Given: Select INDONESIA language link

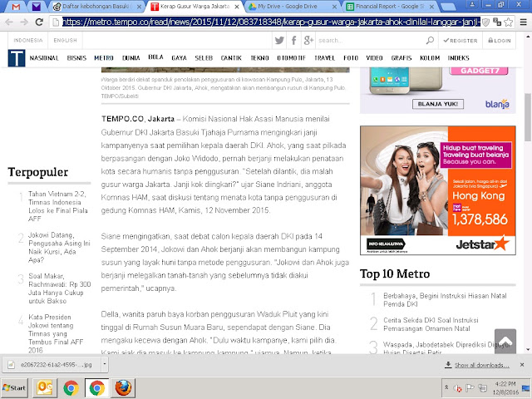Looking at the screenshot, I should 28,41.
